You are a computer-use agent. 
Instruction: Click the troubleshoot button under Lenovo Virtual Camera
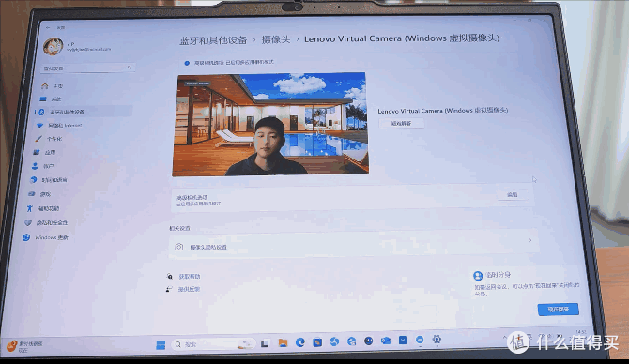[x=401, y=123]
